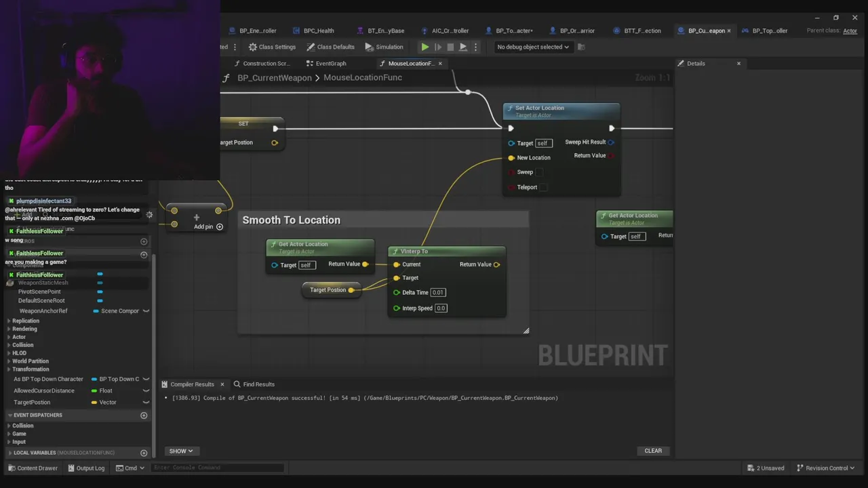Open the SHOW dropdown
The height and width of the screenshot is (488, 868).
[181, 451]
